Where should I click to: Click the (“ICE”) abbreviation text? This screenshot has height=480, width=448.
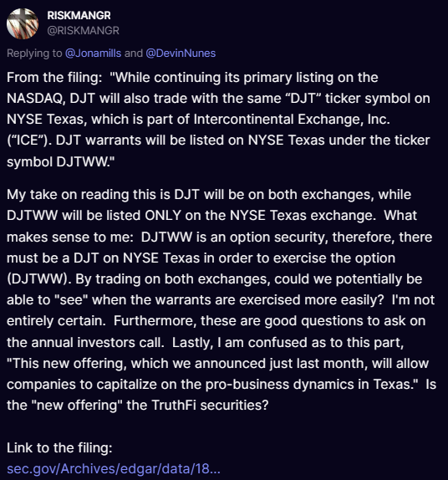[29, 140]
